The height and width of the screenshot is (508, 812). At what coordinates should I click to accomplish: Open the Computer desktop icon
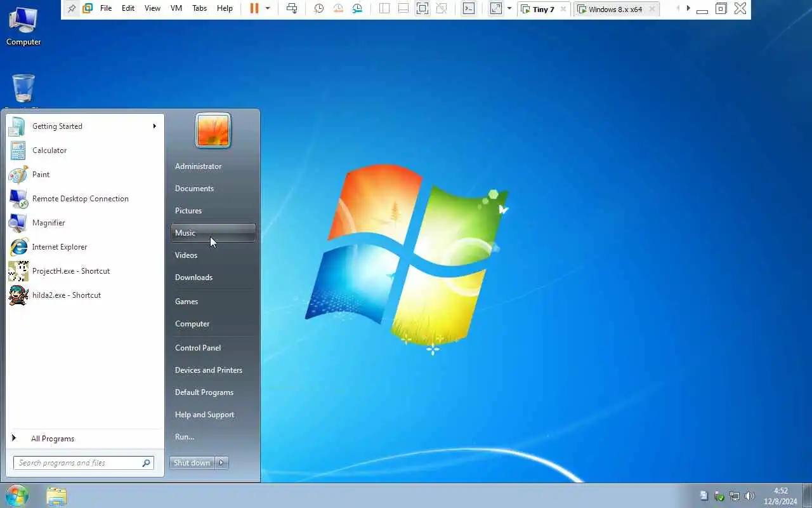point(23,25)
